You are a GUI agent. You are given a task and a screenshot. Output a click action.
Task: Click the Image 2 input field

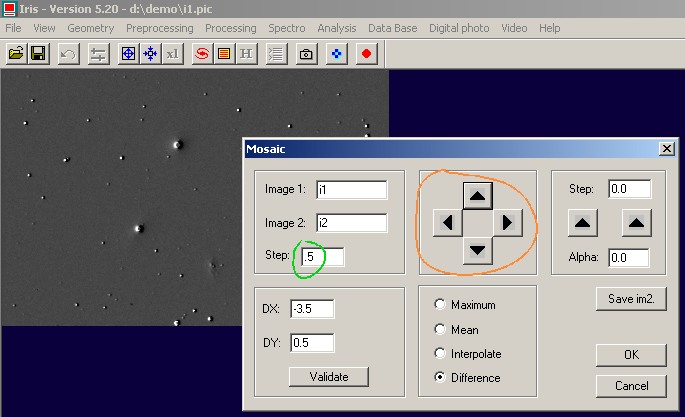point(352,223)
